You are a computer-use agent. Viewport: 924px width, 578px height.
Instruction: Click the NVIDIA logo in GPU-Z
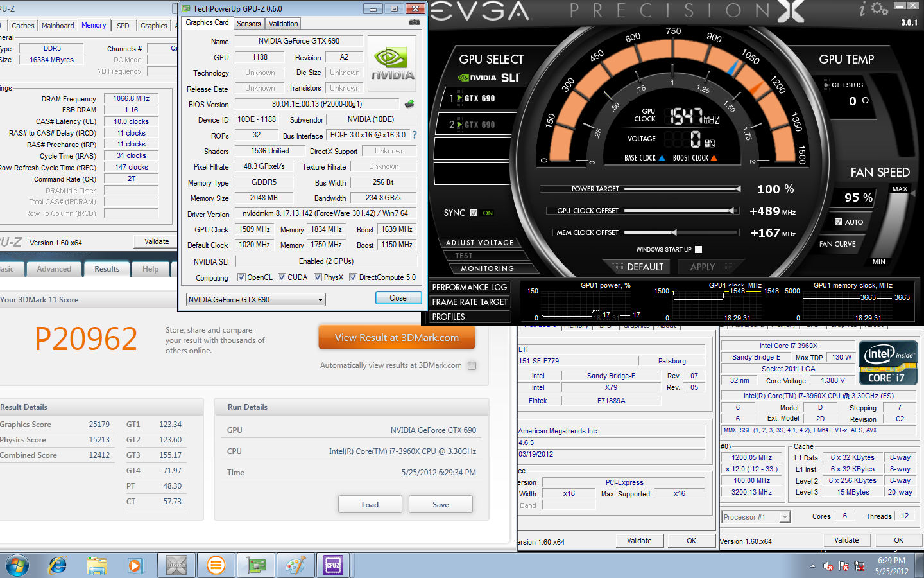391,64
